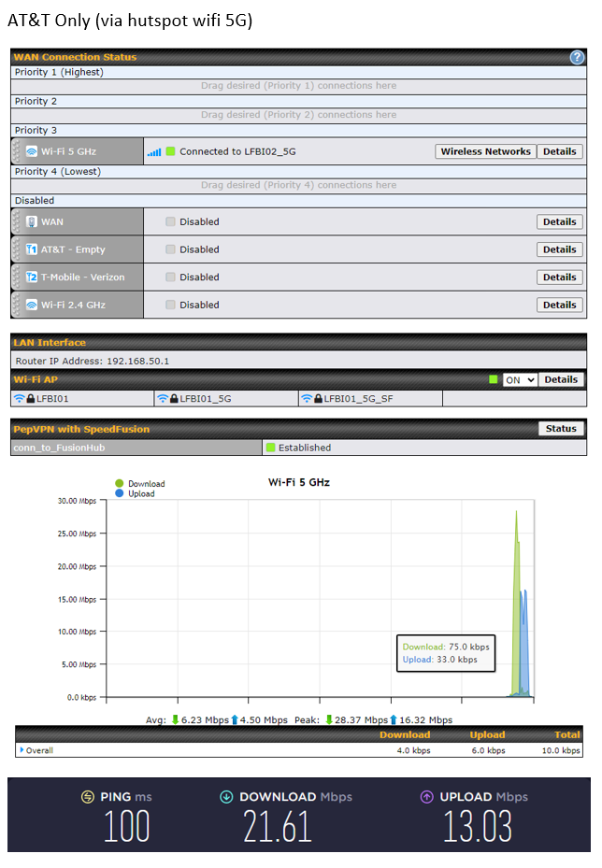Click the blue Upload legend dot

119,493
